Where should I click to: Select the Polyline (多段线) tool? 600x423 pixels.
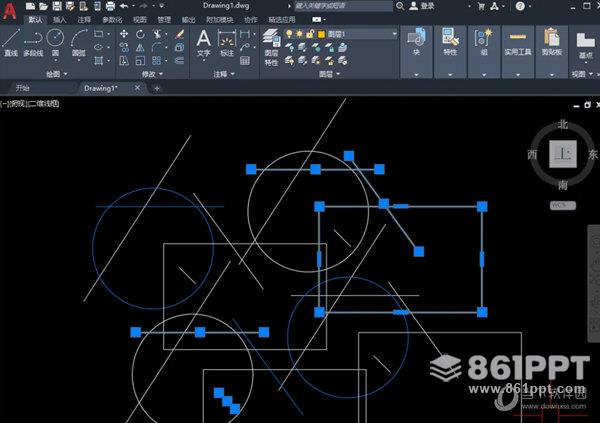coord(33,42)
